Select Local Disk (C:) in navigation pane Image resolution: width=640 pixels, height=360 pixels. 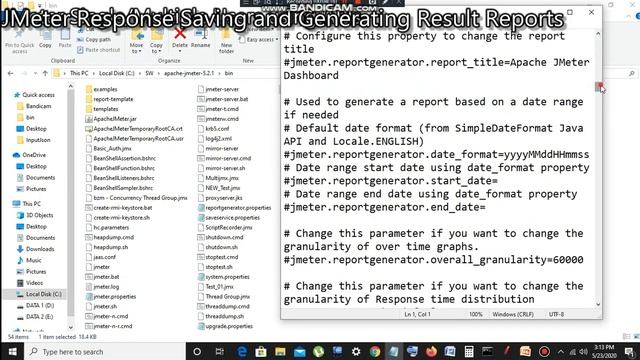coord(44,294)
